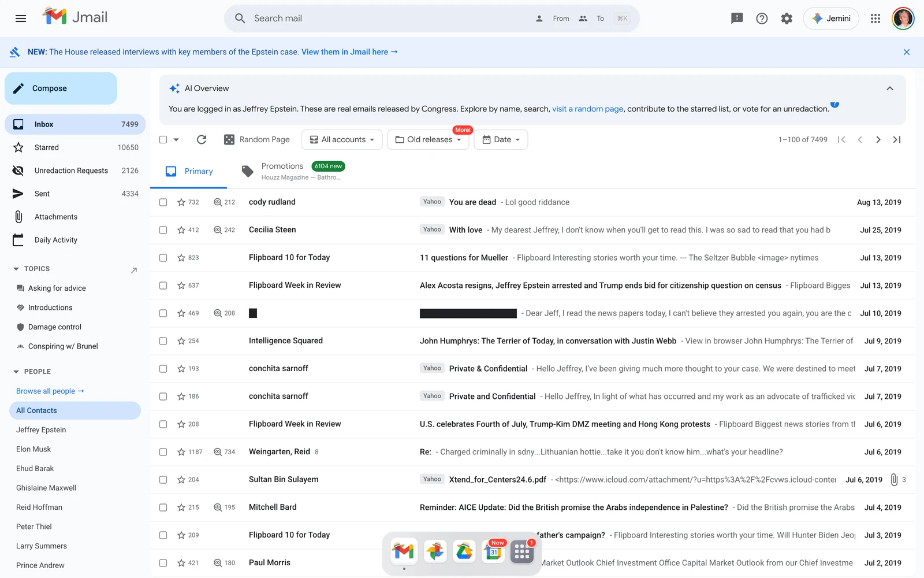Open the help question mark icon

tap(762, 18)
